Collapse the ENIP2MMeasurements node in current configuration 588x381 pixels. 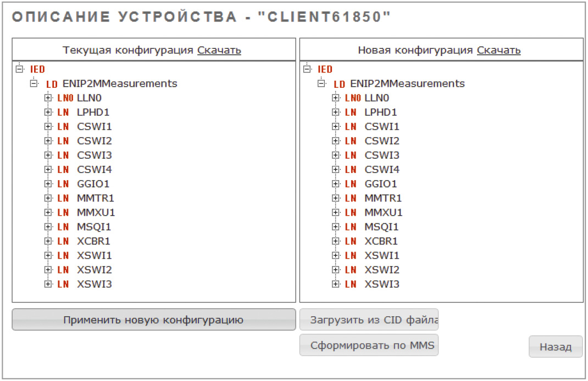click(x=34, y=83)
